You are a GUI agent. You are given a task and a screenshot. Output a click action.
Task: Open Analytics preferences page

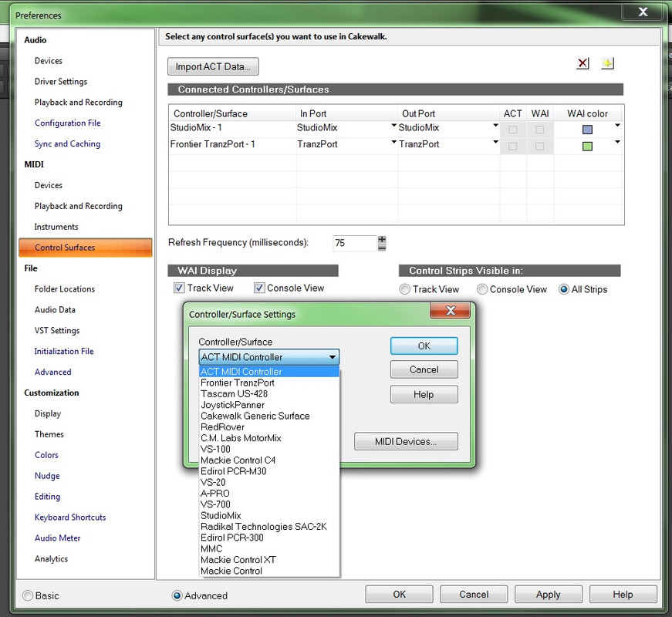pos(51,558)
